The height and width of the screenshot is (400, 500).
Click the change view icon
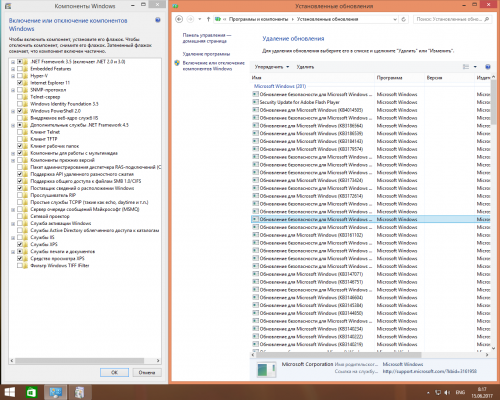coord(466,67)
